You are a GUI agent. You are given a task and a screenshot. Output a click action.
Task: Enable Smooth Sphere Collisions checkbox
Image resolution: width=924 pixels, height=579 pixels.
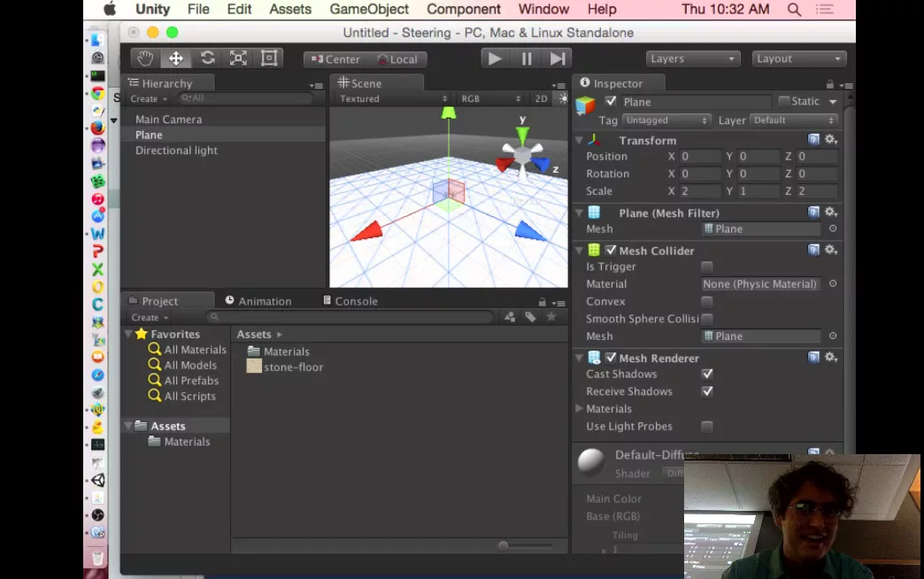tap(707, 319)
